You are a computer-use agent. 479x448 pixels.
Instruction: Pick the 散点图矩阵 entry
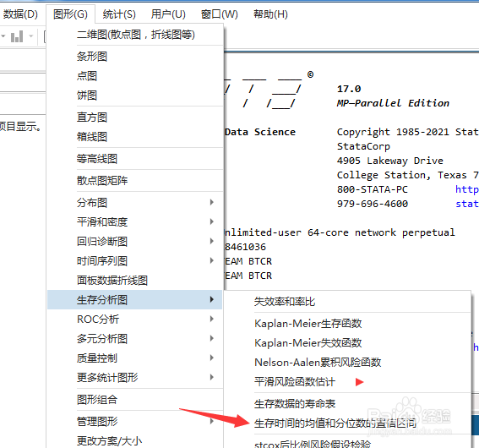click(x=136, y=181)
